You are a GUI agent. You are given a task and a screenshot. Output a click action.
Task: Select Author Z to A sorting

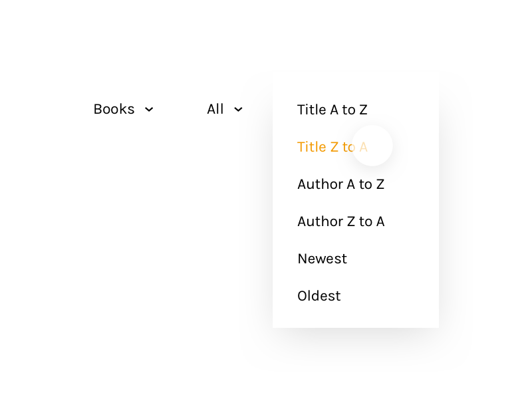[340, 221]
